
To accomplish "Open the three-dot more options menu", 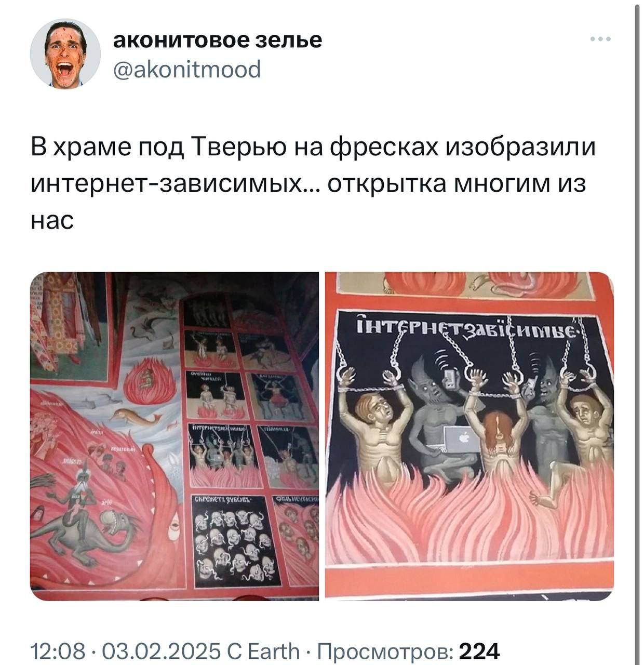I will (x=600, y=39).
